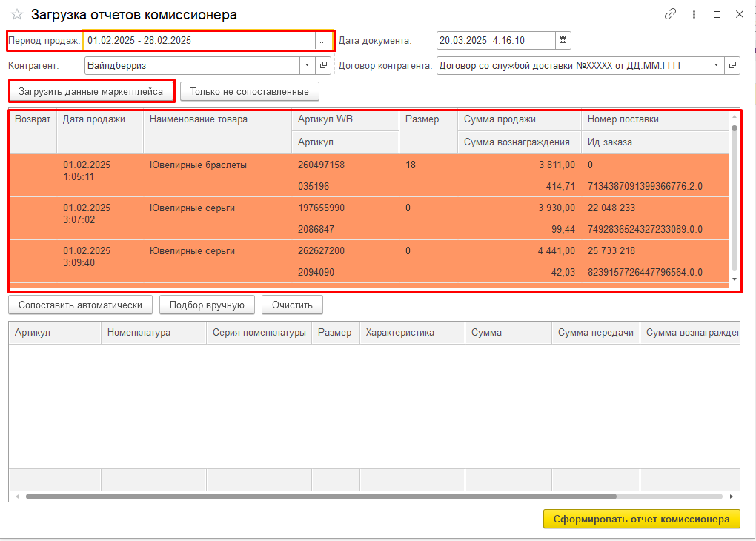The width and height of the screenshot is (756, 541).
Task: Click Сопоставить автоматически button
Action: pyautogui.click(x=80, y=305)
